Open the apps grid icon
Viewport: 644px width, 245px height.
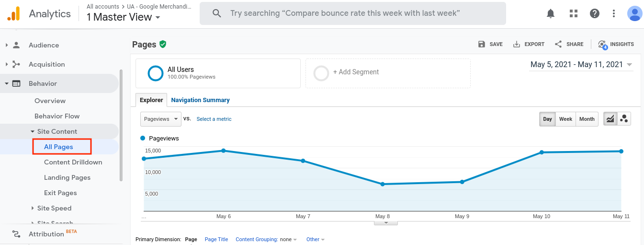pos(574,13)
